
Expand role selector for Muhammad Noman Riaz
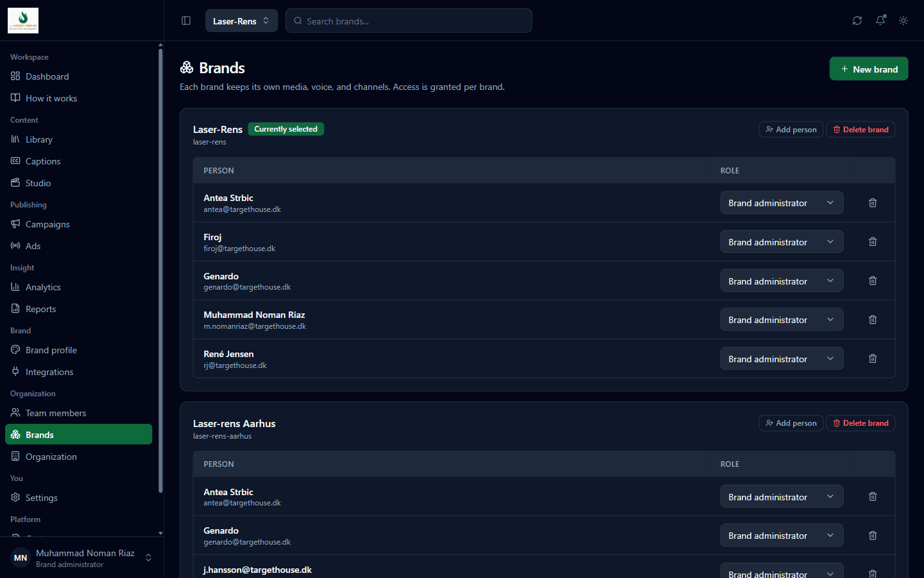coord(782,320)
